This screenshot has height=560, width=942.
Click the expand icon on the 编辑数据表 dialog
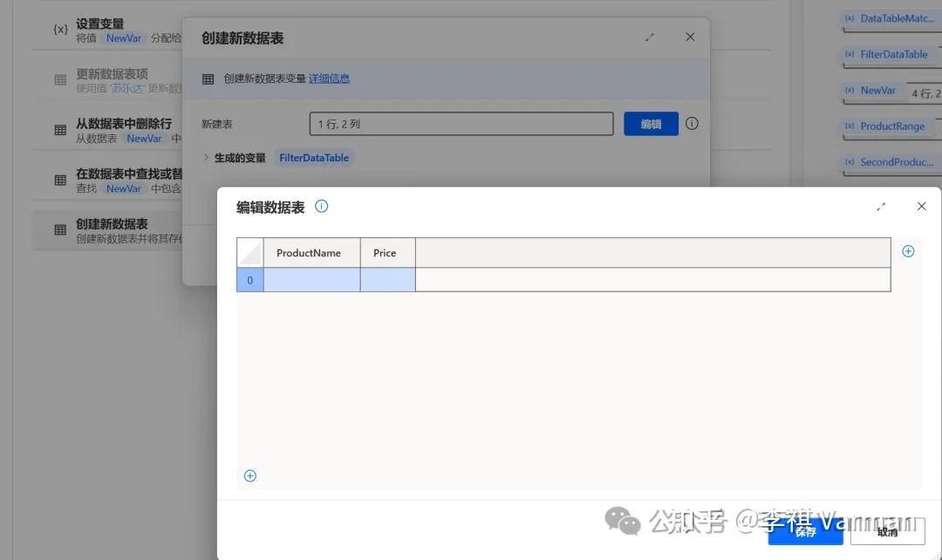881,207
